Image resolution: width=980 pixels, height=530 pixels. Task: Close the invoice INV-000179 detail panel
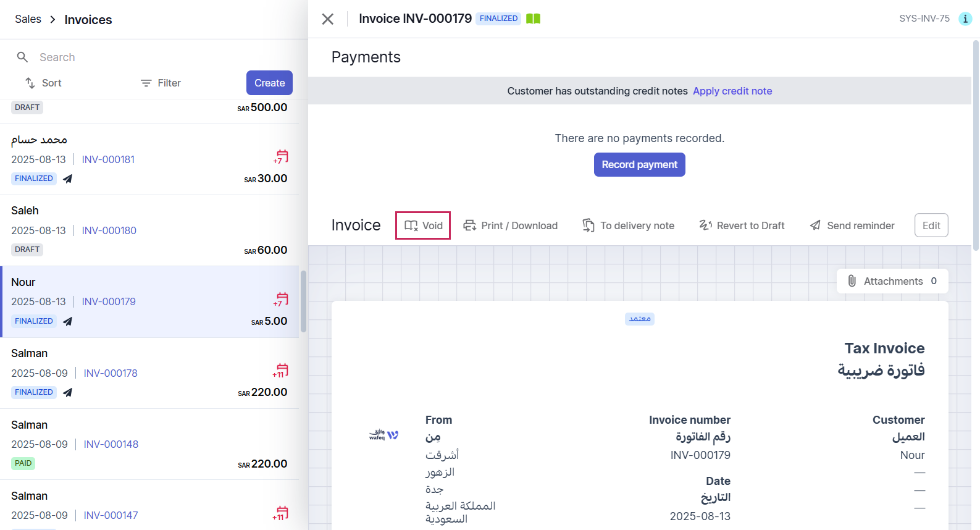coord(328,19)
